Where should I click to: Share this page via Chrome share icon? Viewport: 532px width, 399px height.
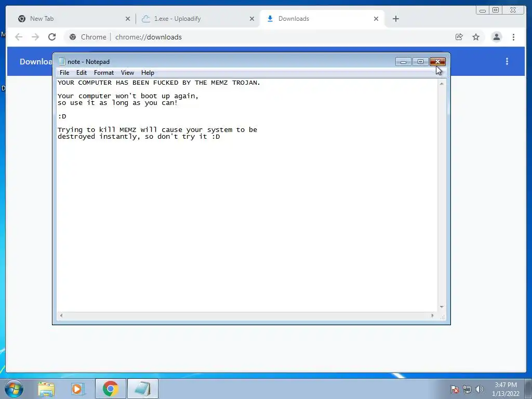[459, 37]
